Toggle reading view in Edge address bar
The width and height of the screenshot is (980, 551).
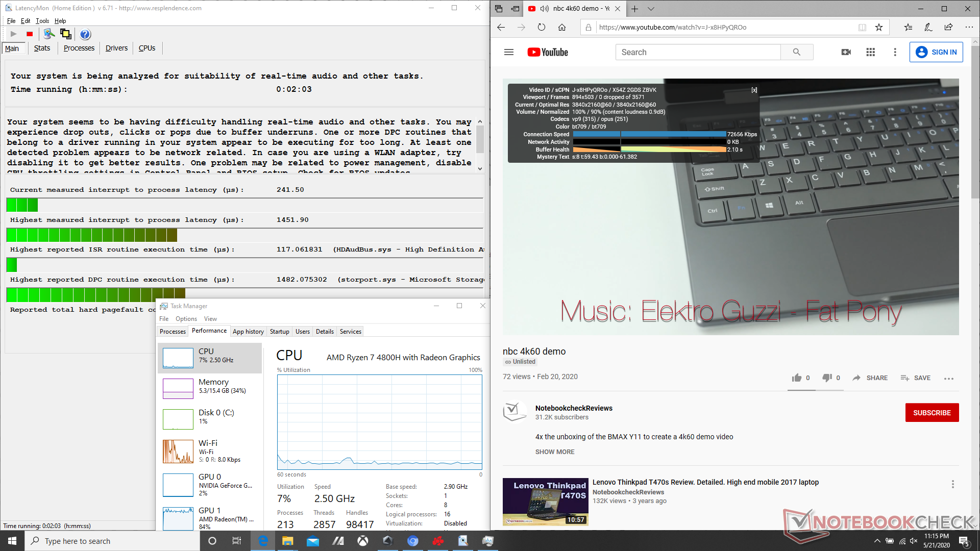point(862,28)
